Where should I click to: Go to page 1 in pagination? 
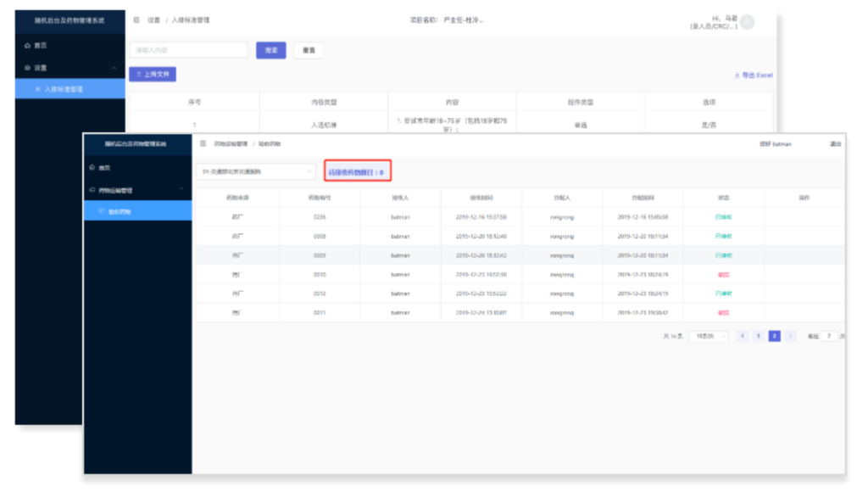pyautogui.click(x=759, y=336)
